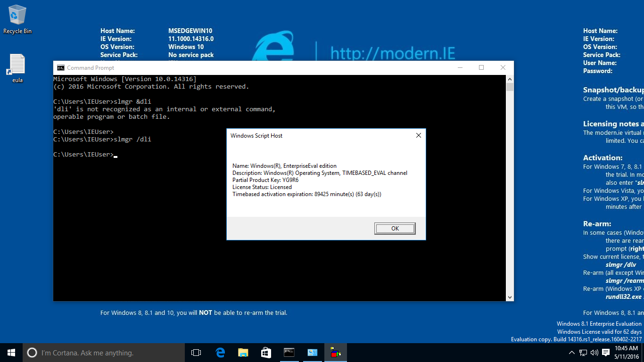This screenshot has width=644, height=362.
Task: Confirm the Windows Script Host dialog with OK
Action: click(395, 229)
